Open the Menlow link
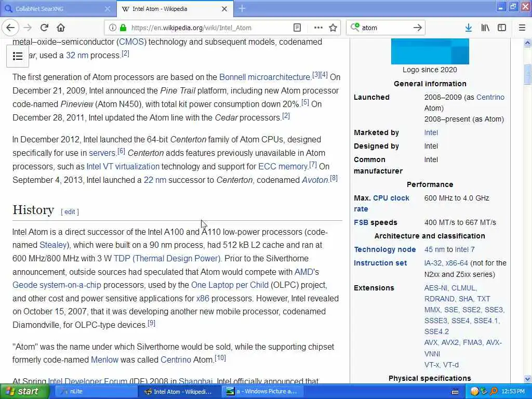The width and height of the screenshot is (532, 399). tap(104, 360)
